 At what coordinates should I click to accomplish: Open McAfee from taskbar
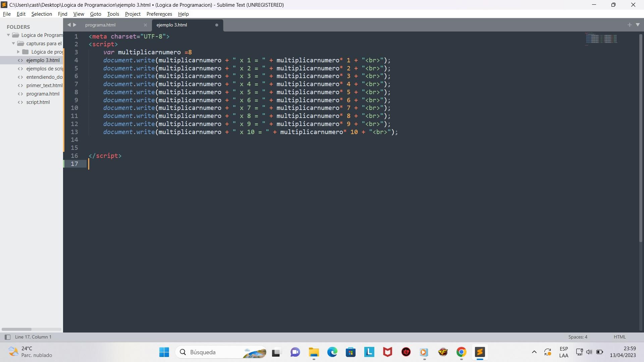coord(388,352)
